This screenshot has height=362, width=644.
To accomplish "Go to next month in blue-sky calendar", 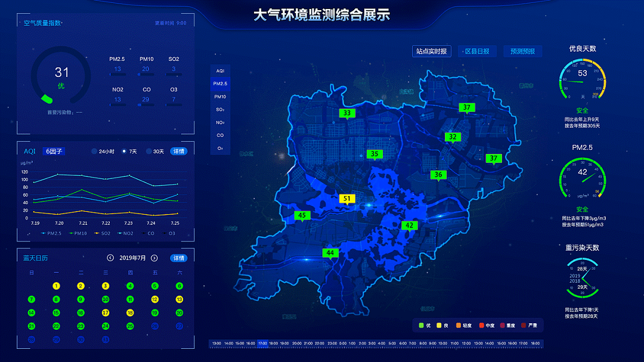I will (154, 258).
